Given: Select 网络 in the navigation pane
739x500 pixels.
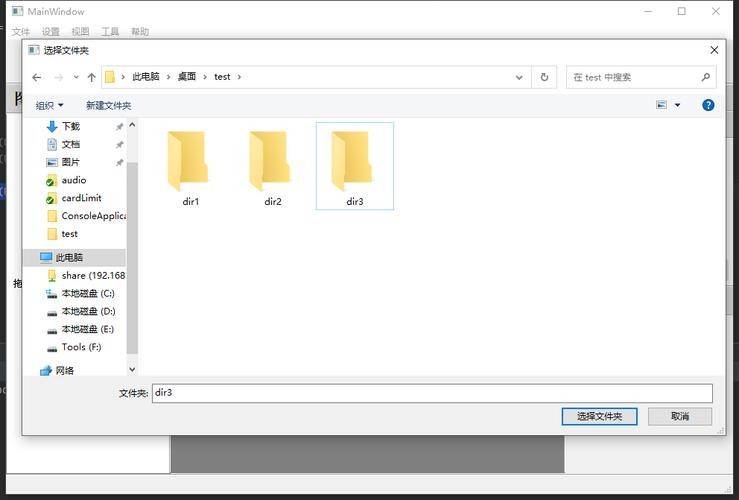Looking at the screenshot, I should pyautogui.click(x=65, y=370).
